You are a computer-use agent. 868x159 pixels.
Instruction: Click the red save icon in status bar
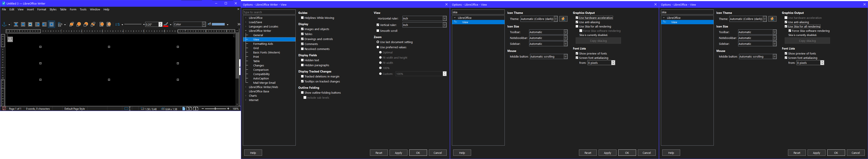click(4, 109)
